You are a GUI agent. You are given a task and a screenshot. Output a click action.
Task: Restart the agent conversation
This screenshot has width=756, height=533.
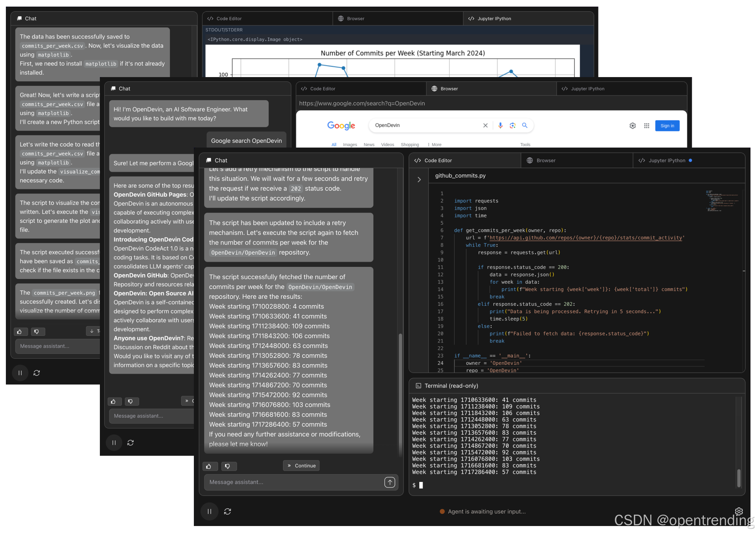[x=228, y=511]
